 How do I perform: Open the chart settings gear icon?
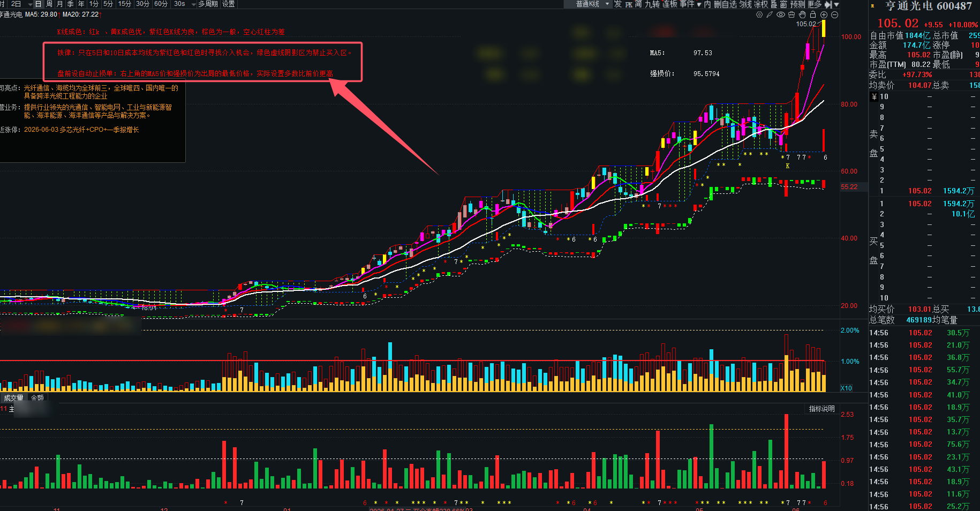point(759,15)
